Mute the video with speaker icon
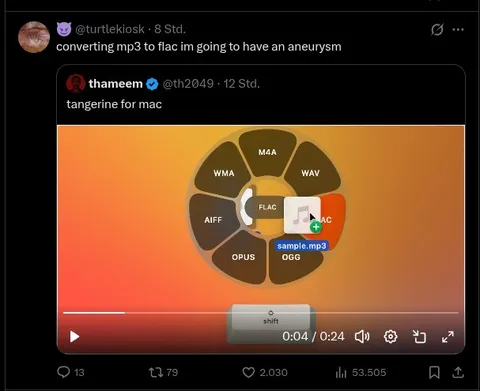 click(362, 337)
